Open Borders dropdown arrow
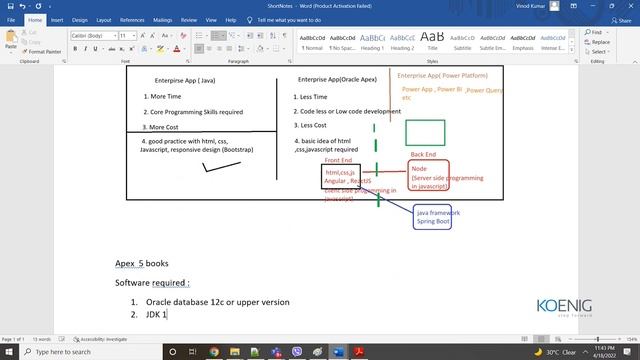 pyautogui.click(x=284, y=49)
